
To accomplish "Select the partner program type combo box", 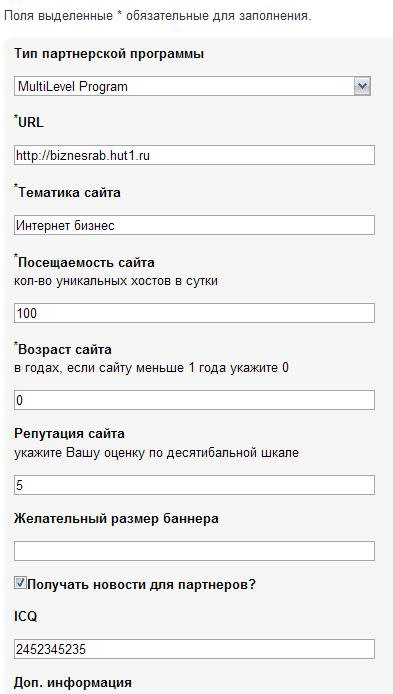I will (192, 86).
